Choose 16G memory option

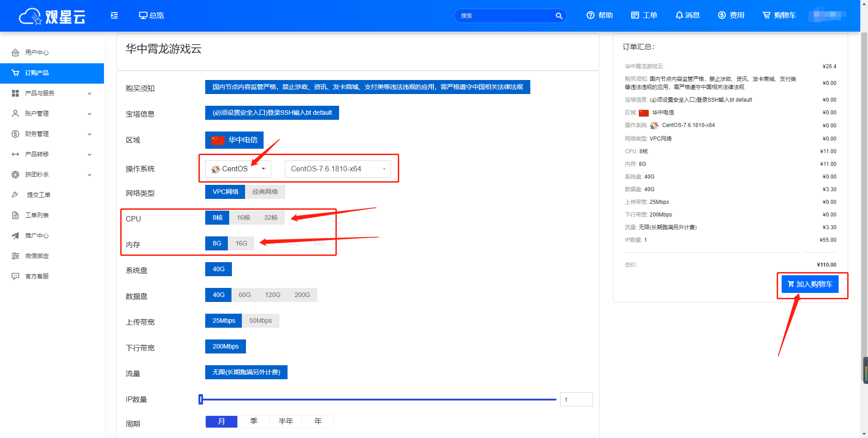(x=241, y=243)
